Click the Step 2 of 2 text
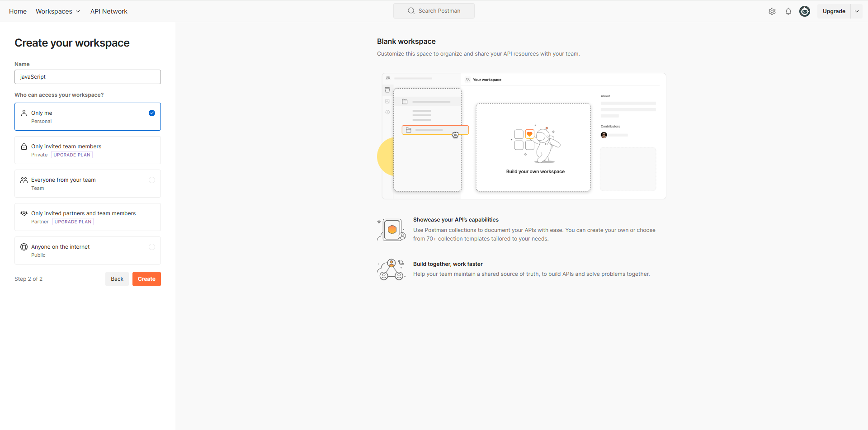 [x=28, y=279]
